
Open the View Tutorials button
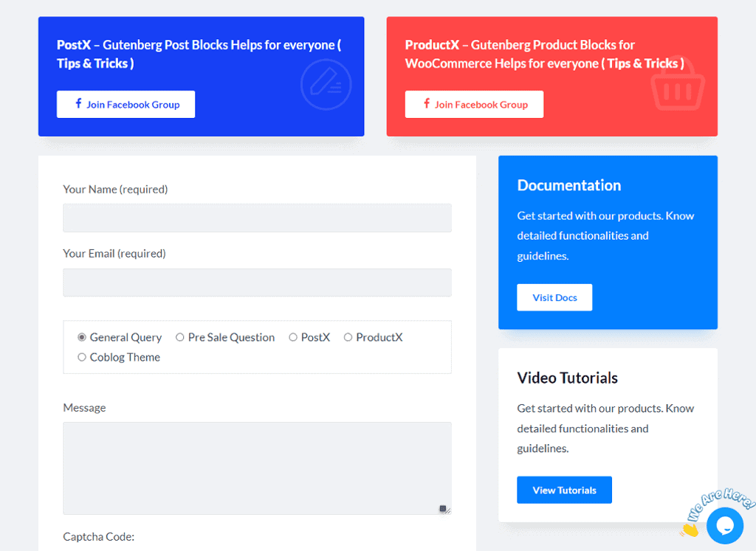click(x=564, y=490)
